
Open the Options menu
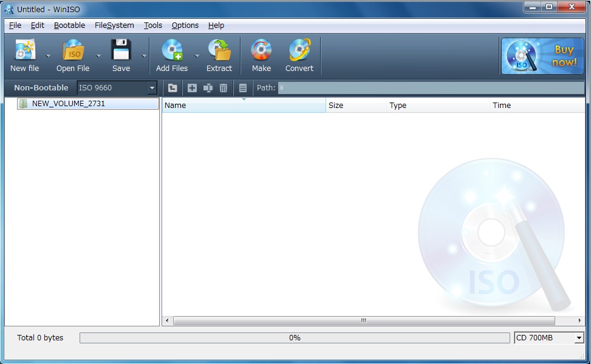coord(185,25)
